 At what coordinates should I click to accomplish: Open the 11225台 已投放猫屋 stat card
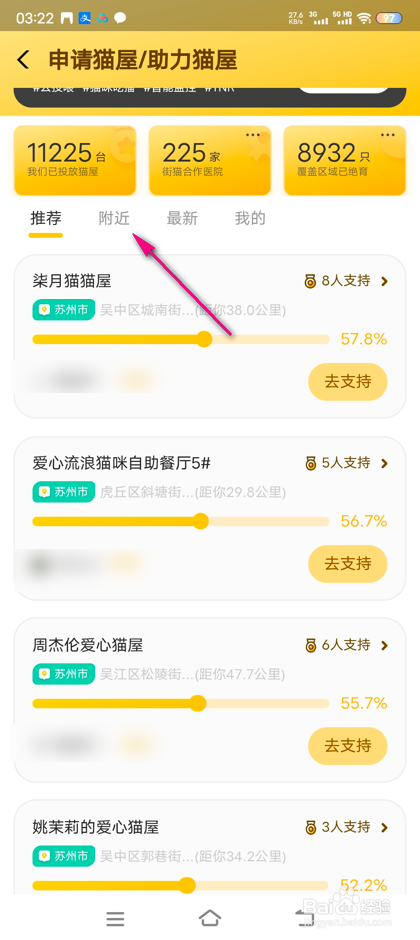[x=75, y=160]
